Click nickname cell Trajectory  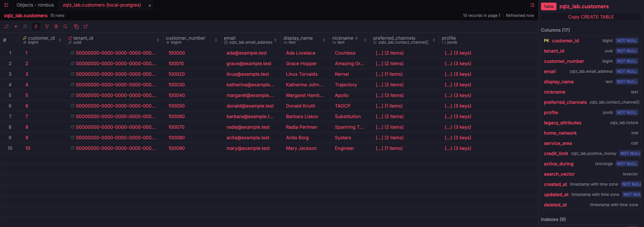point(346,85)
